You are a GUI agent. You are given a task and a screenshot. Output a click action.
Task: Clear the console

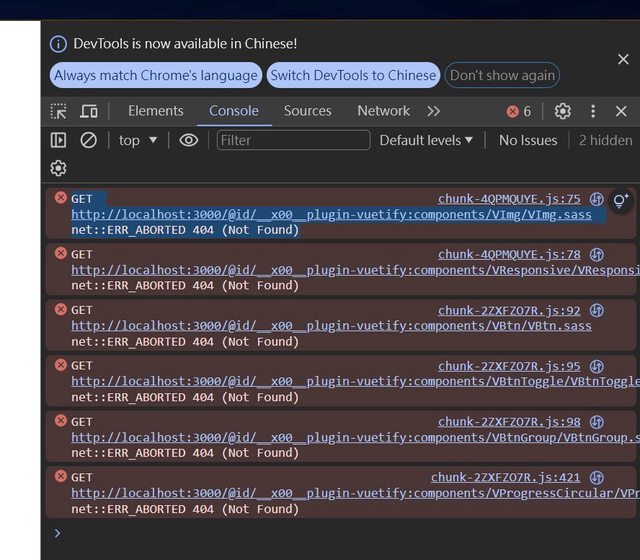pyautogui.click(x=89, y=140)
